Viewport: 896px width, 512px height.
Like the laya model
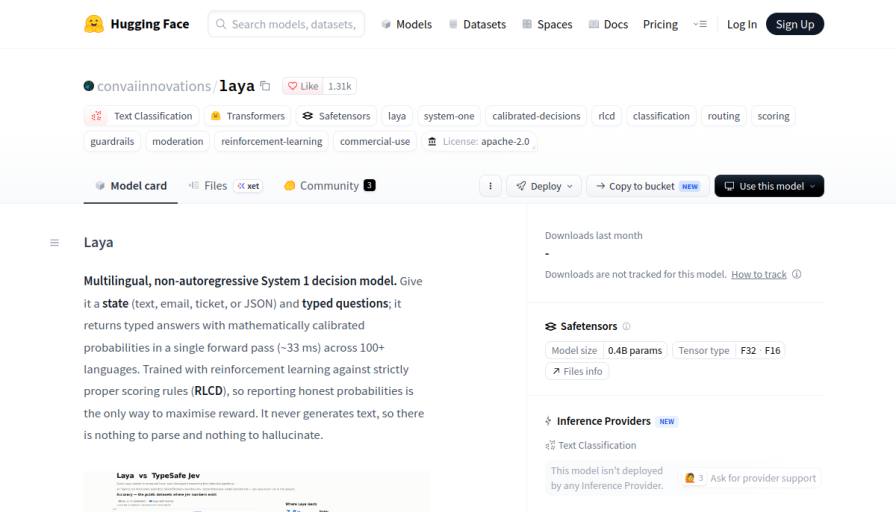pyautogui.click(x=303, y=86)
